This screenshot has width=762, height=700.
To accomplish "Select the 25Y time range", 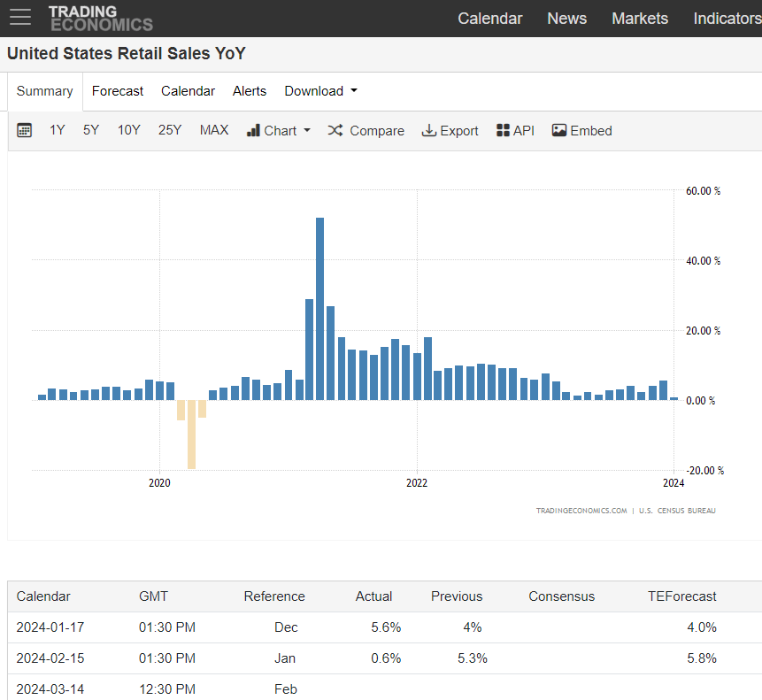I will coord(170,130).
